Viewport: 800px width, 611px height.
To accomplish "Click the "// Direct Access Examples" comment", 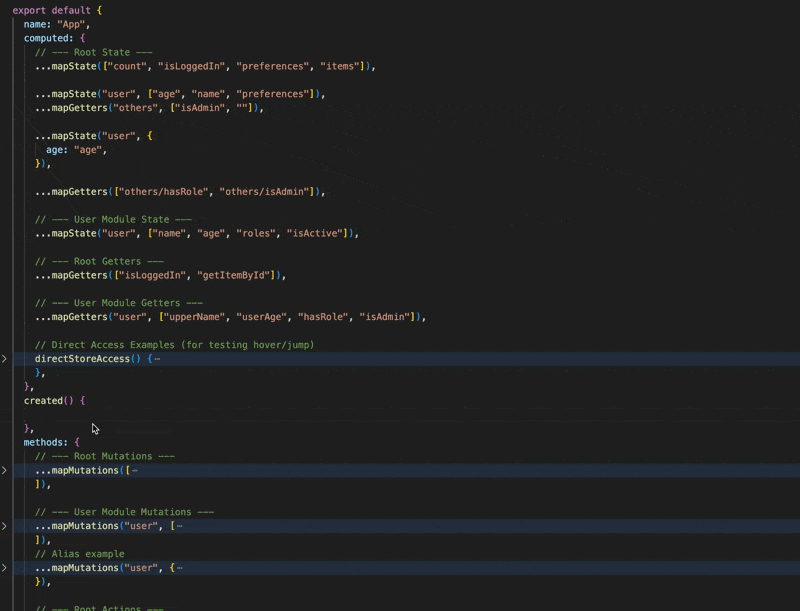I will (174, 345).
